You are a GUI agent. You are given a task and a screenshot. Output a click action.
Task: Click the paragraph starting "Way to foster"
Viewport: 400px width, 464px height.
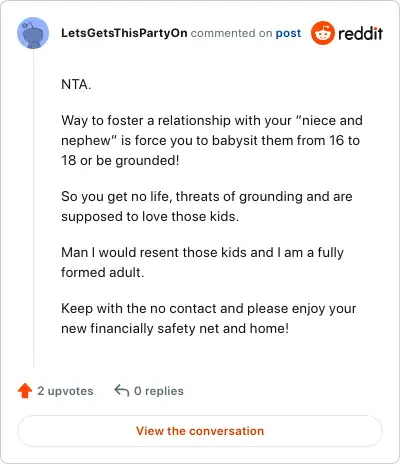point(212,140)
